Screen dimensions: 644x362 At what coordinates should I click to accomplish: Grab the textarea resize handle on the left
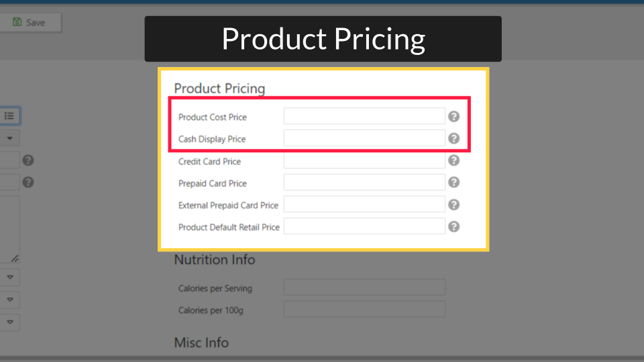click(x=15, y=259)
